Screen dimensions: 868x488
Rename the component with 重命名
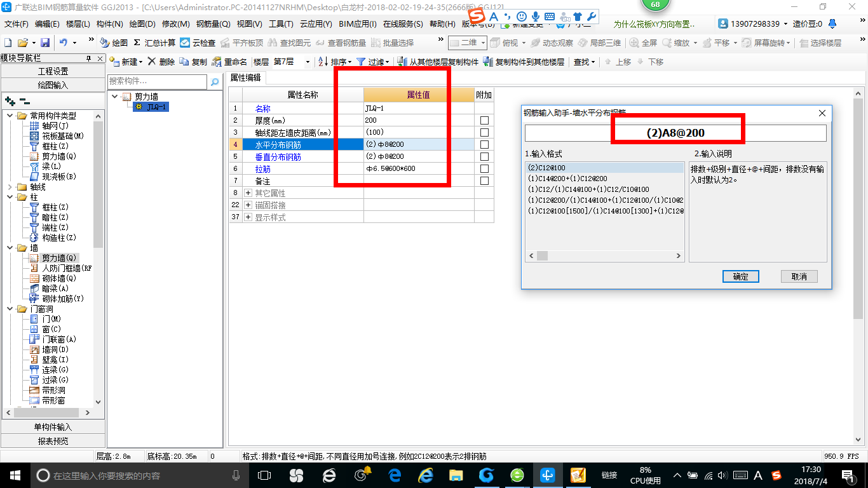pos(229,62)
